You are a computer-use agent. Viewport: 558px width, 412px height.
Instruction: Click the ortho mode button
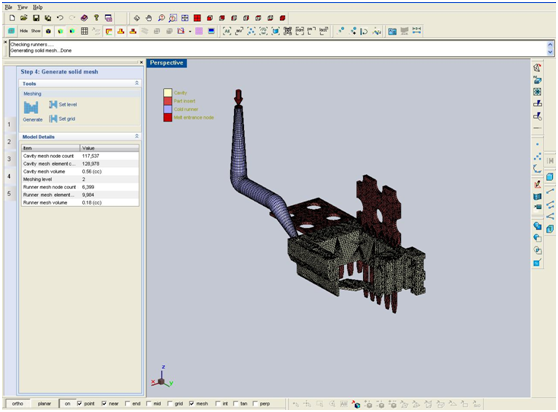tap(17, 403)
